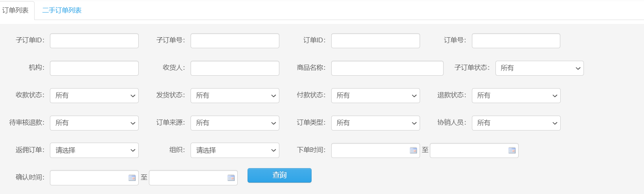This screenshot has width=644, height=194.
Task: Switch to the 二手订单列表 tab
Action: (x=62, y=10)
